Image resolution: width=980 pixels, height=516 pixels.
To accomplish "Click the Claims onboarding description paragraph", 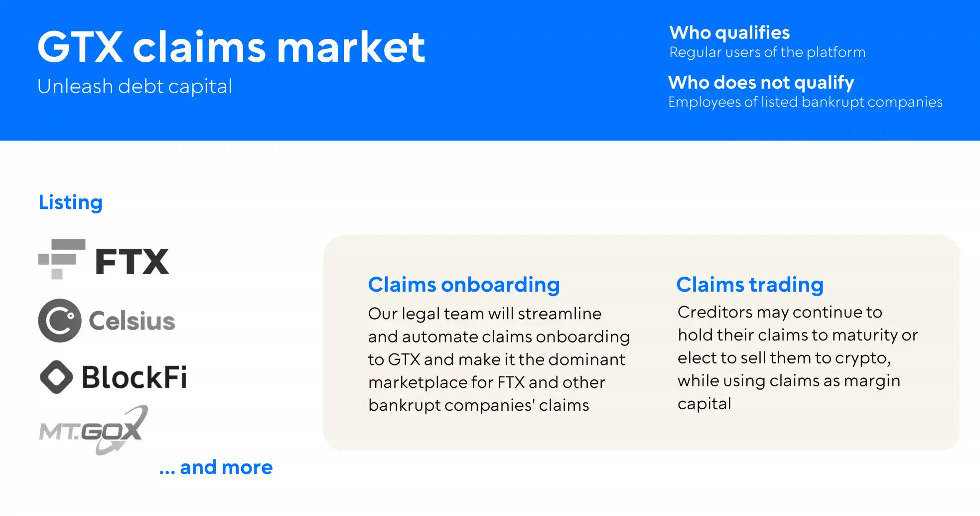I will [x=498, y=359].
